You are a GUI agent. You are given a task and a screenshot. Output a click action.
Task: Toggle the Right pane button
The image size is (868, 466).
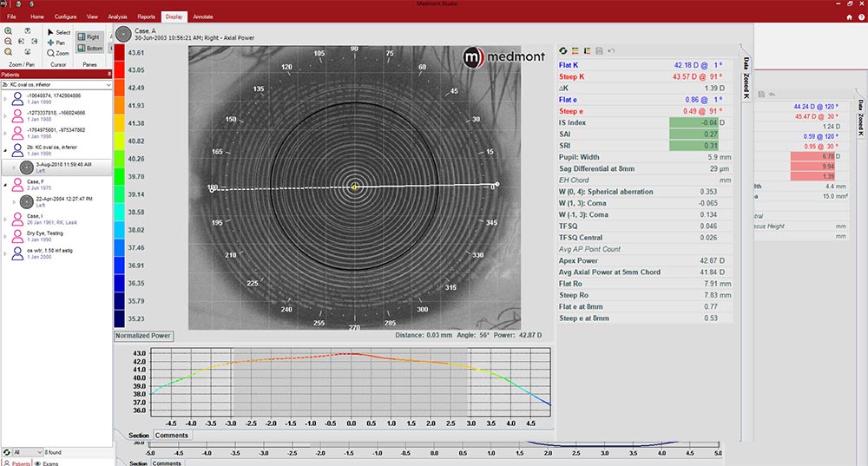point(89,37)
